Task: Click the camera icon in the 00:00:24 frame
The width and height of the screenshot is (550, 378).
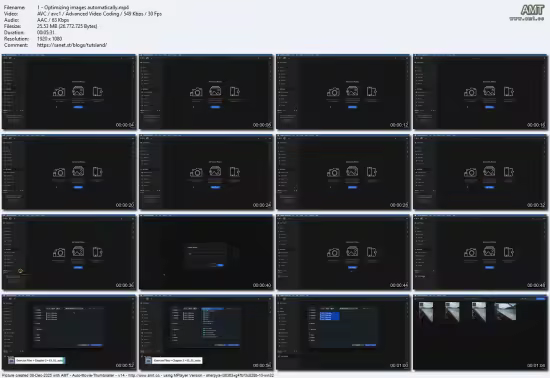Action: pos(196,172)
